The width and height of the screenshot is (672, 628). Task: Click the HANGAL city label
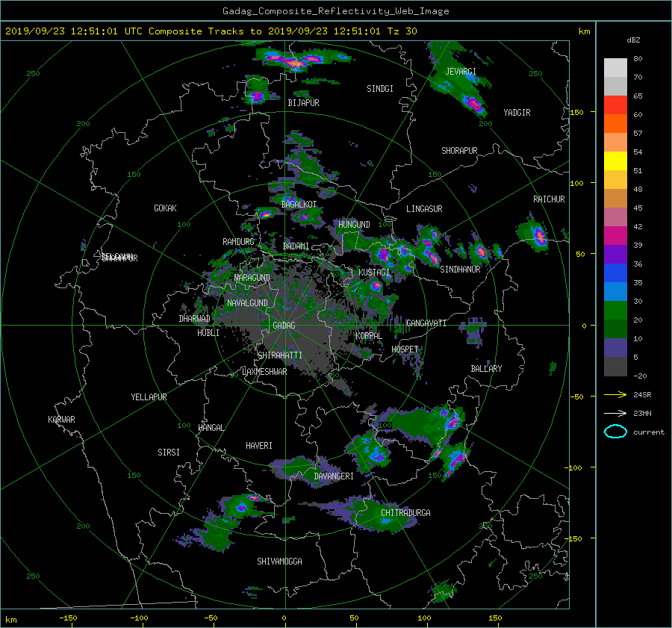pyautogui.click(x=211, y=428)
